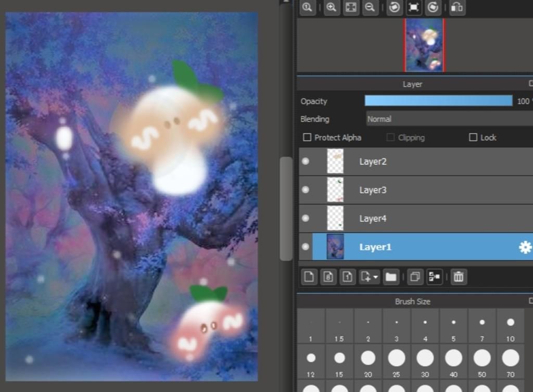Choose brush size 1
The height and width of the screenshot is (392, 533).
point(311,327)
